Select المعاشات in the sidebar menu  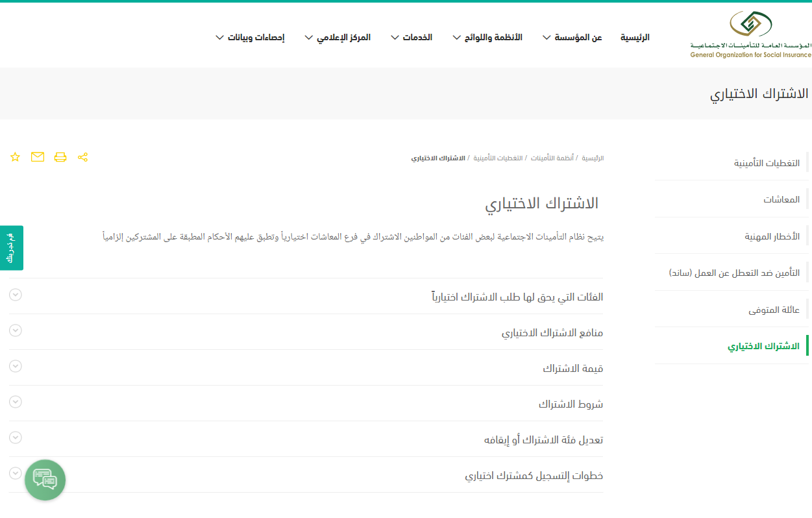click(781, 199)
